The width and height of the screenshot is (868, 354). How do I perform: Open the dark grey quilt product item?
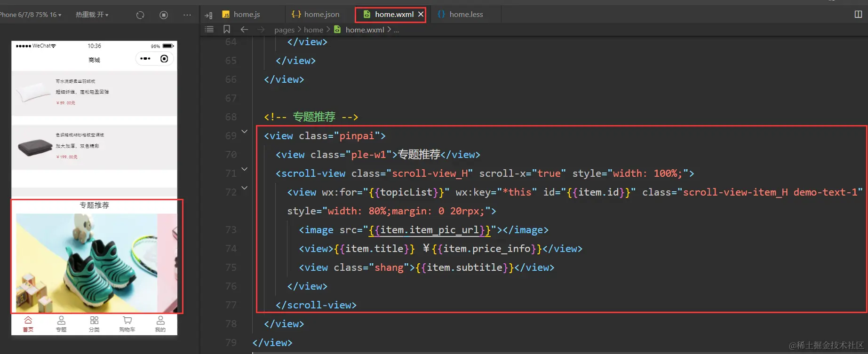click(x=94, y=147)
